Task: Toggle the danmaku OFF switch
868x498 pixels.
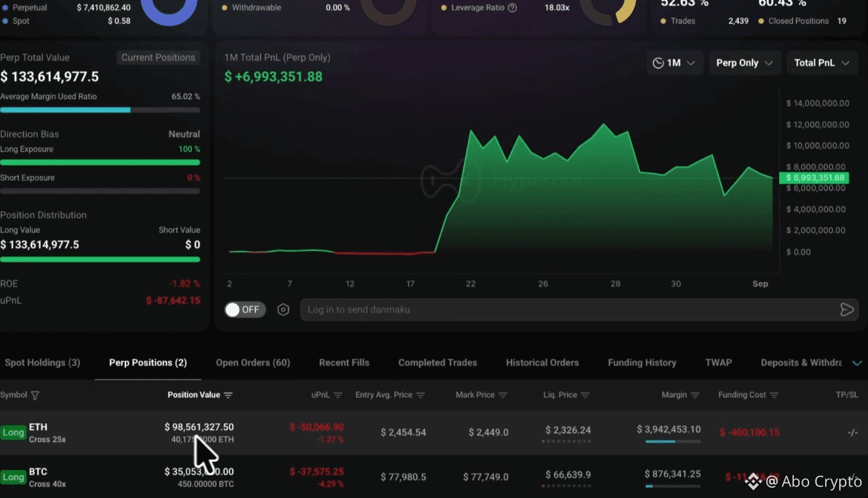Action: [245, 310]
